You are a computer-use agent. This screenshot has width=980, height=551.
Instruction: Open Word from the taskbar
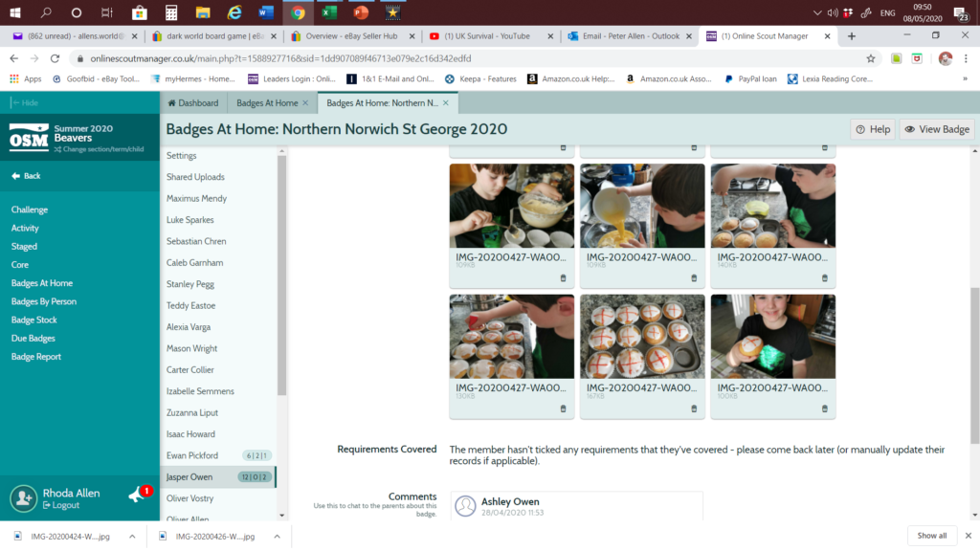pyautogui.click(x=266, y=11)
